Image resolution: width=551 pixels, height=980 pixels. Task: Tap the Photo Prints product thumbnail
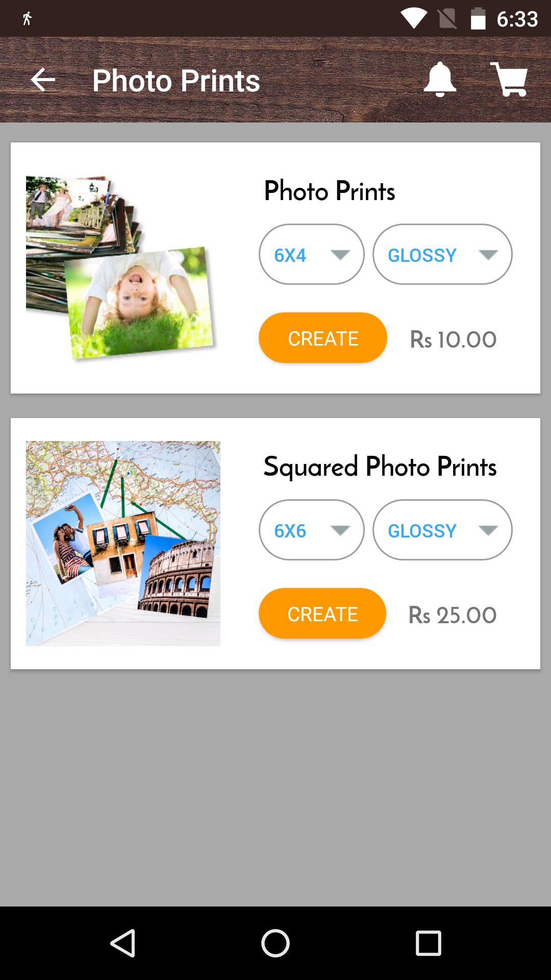tap(121, 267)
